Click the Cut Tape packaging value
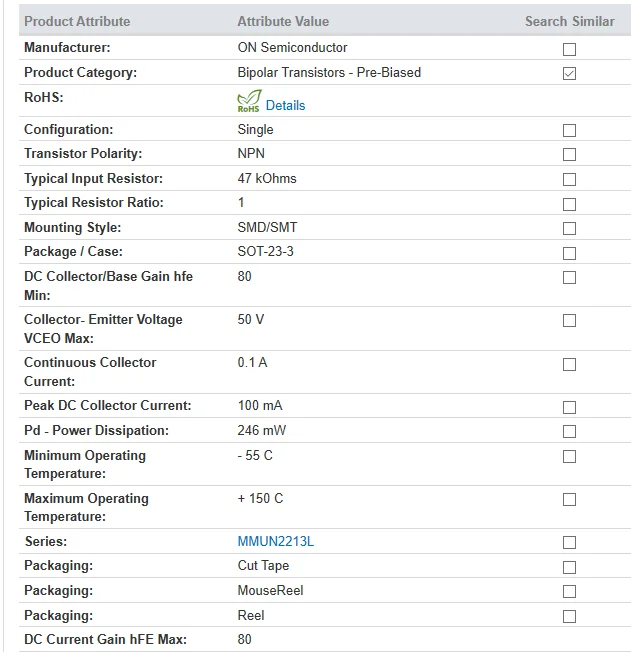The height and width of the screenshot is (652, 631). (263, 566)
